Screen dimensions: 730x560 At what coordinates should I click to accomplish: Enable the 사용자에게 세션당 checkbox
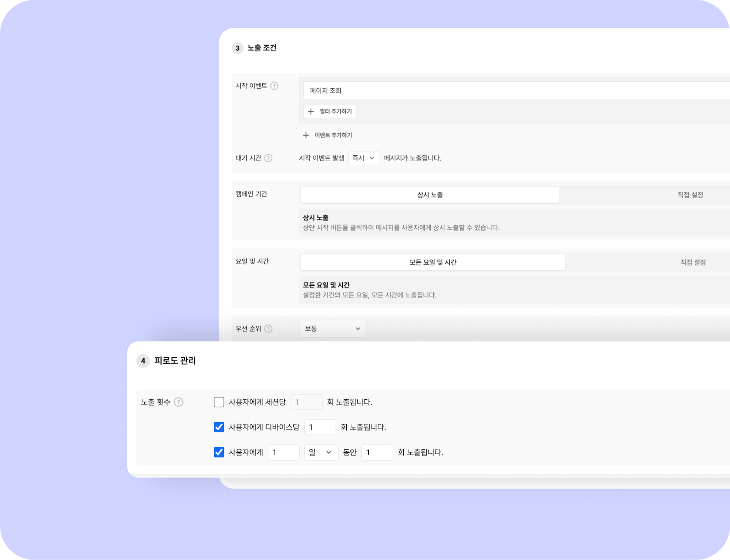pos(219,402)
